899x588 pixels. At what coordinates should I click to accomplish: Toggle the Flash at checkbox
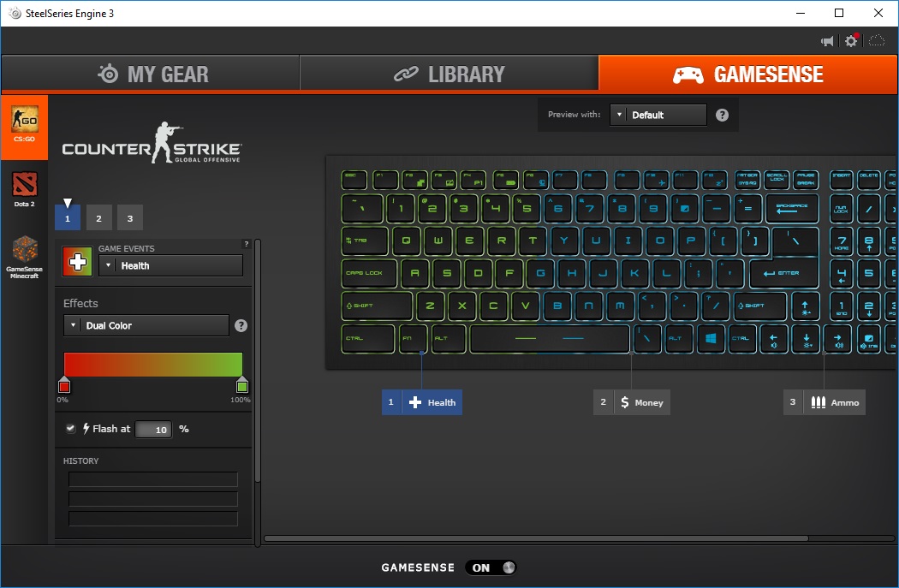coord(70,428)
